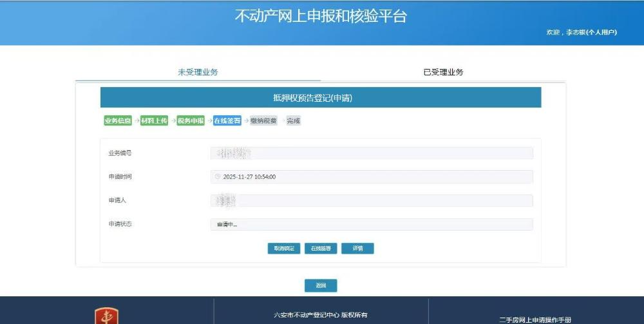Viewport: 644px width, 324px height.
Task: Click the blue 在线签署 step badge
Action: [227, 120]
